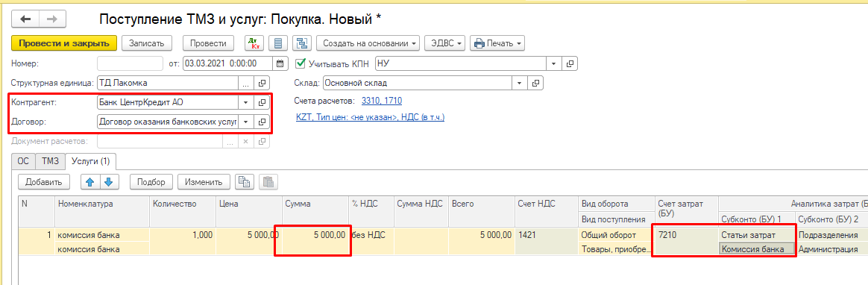The image size is (868, 285).
Task: Open the Банк ЦентрКредит АО contractor card icon
Action: [262, 102]
